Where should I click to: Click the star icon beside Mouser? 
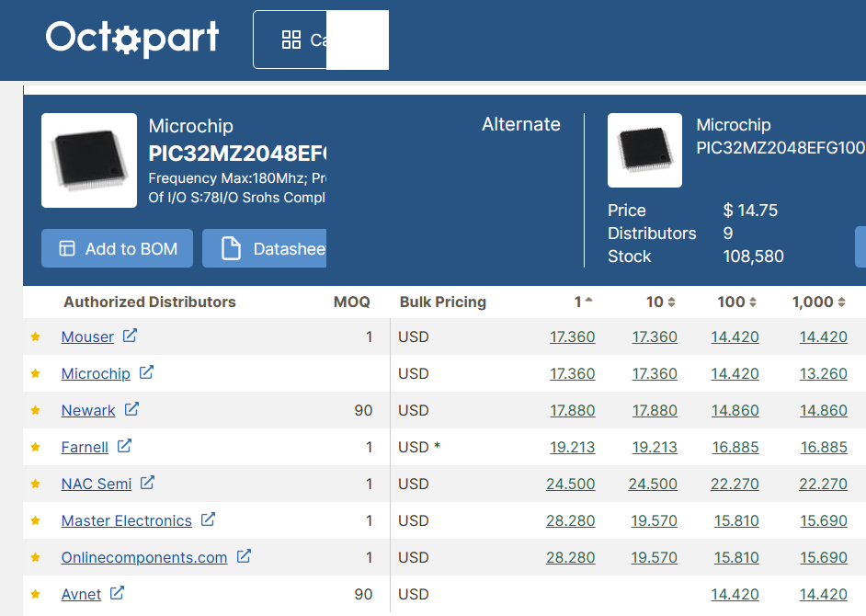[35, 337]
